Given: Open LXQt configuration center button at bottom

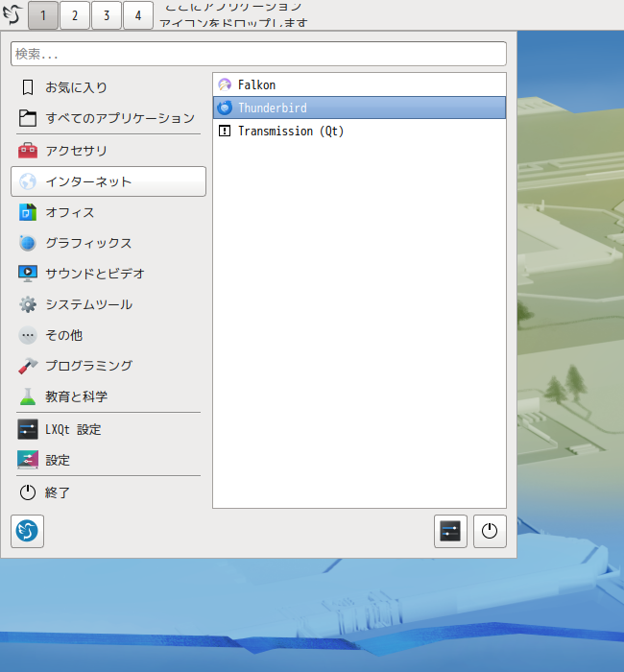Looking at the screenshot, I should [450, 532].
